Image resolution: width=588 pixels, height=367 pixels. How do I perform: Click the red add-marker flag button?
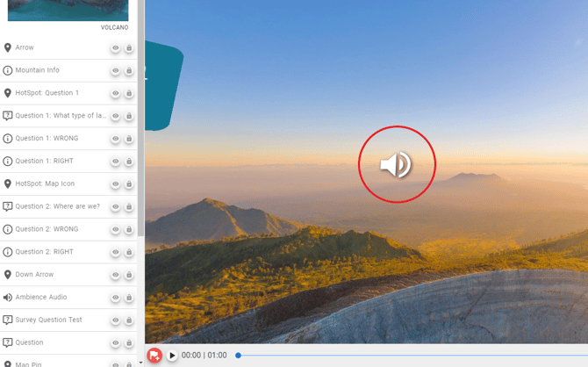pos(154,356)
